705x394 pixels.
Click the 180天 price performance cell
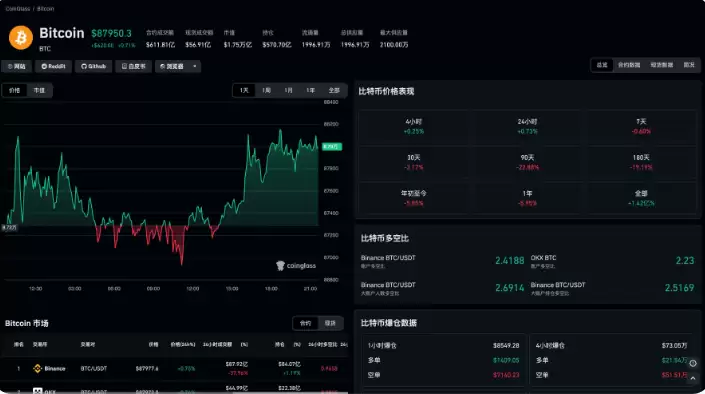[x=641, y=162]
